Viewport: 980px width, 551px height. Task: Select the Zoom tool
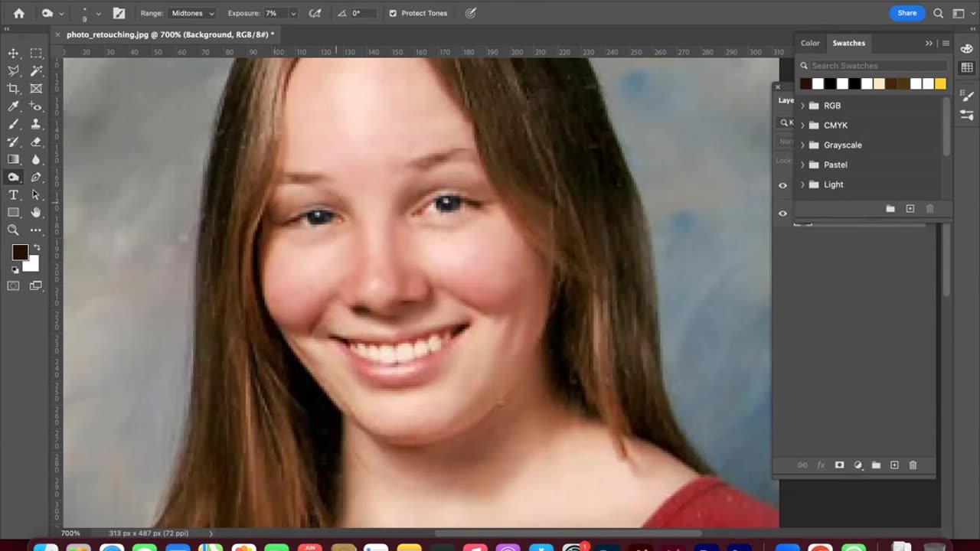(x=14, y=230)
